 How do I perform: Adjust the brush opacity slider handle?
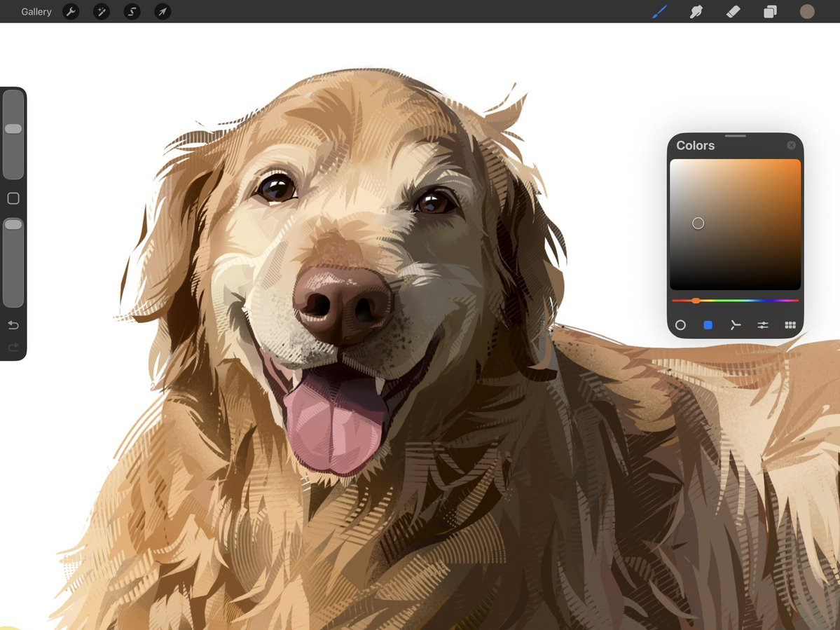[x=13, y=224]
